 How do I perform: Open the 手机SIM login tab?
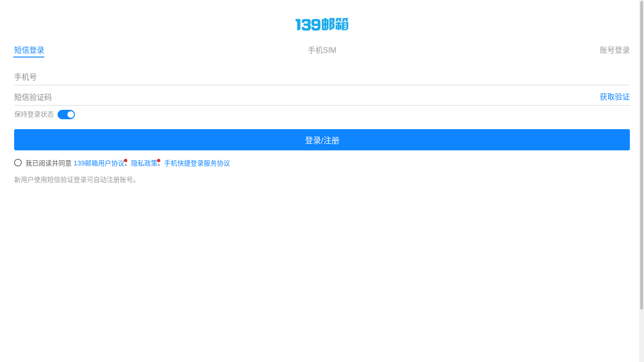point(322,50)
